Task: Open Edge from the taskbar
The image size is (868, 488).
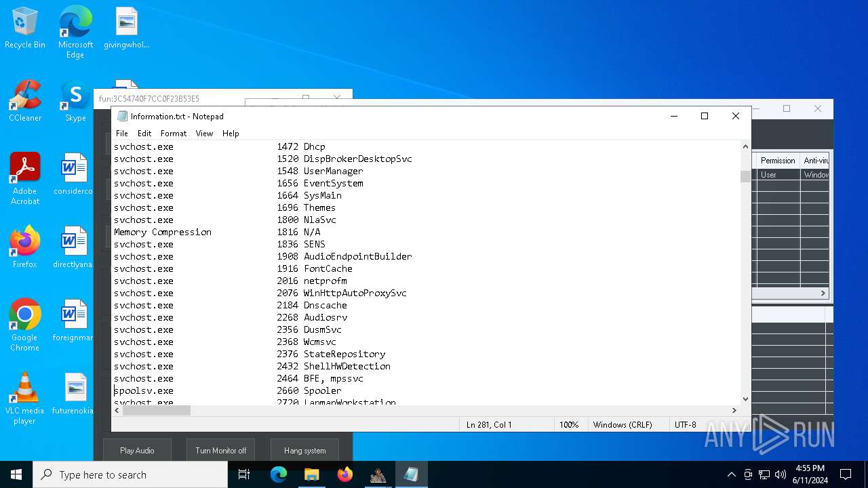Action: pos(279,474)
